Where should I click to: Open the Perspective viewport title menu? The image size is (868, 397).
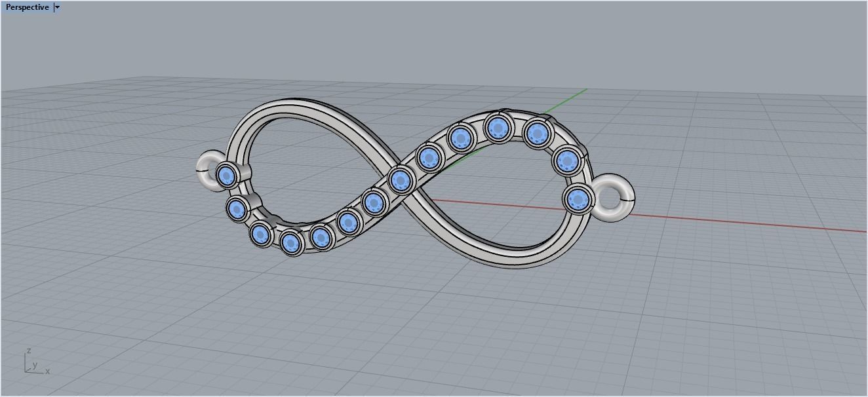pyautogui.click(x=27, y=7)
